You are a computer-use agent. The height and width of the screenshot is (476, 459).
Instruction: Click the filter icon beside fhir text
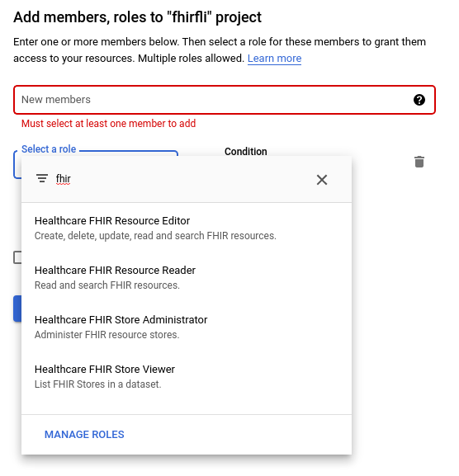42,178
